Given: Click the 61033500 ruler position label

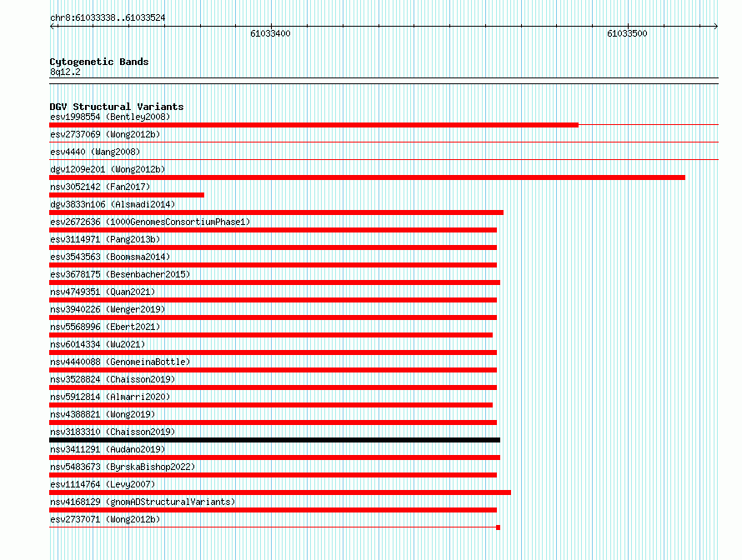Looking at the screenshot, I should (627, 33).
